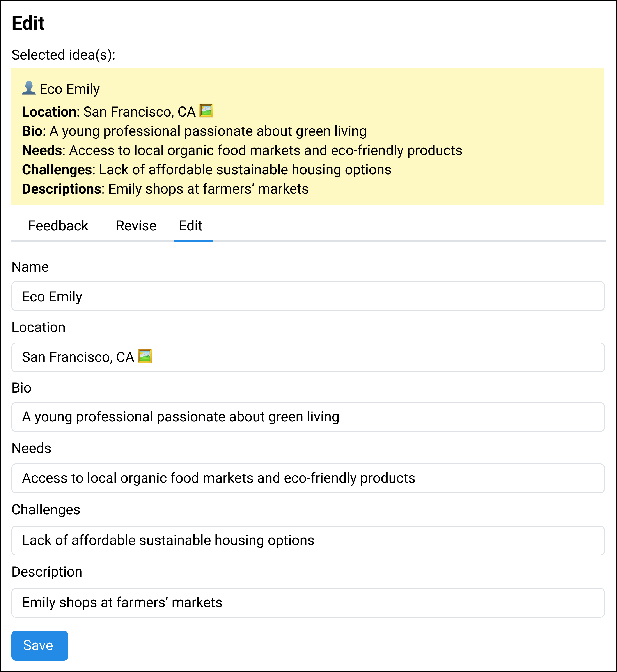Click the Eco Emily heading in the card
This screenshot has height=672, width=617.
click(69, 88)
